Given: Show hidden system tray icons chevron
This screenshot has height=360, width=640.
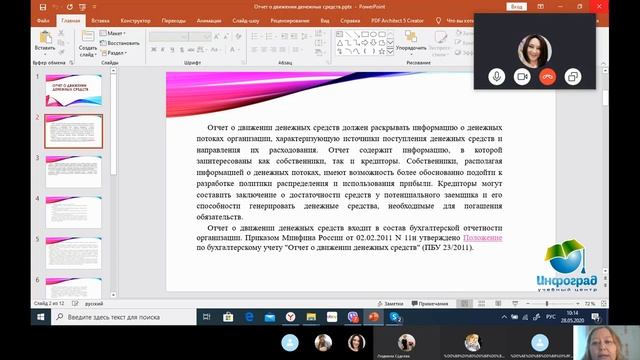Looking at the screenshot, I should pos(504,317).
